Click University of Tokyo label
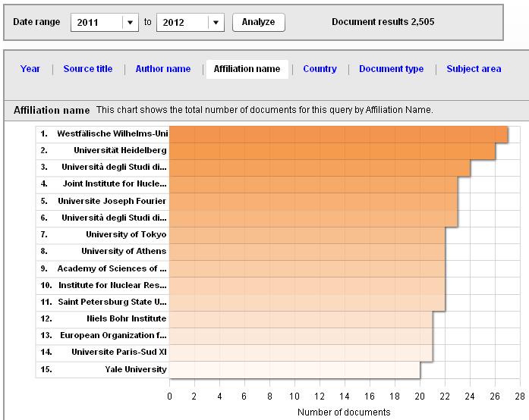The height and width of the screenshot is (420, 529). click(x=126, y=234)
